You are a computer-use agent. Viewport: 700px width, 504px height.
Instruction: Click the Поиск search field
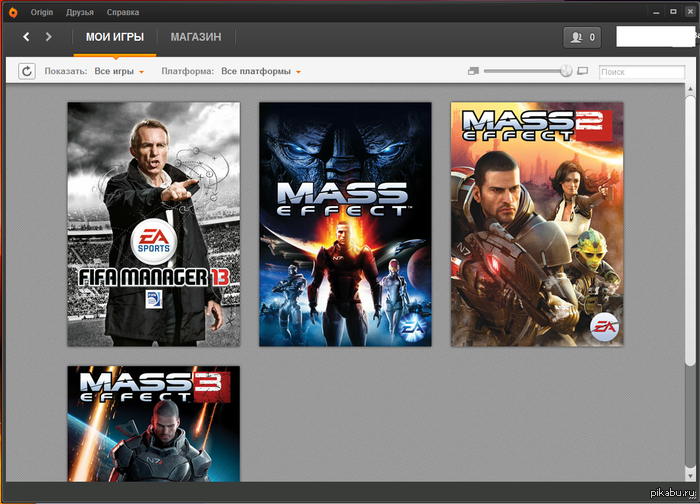(x=642, y=72)
